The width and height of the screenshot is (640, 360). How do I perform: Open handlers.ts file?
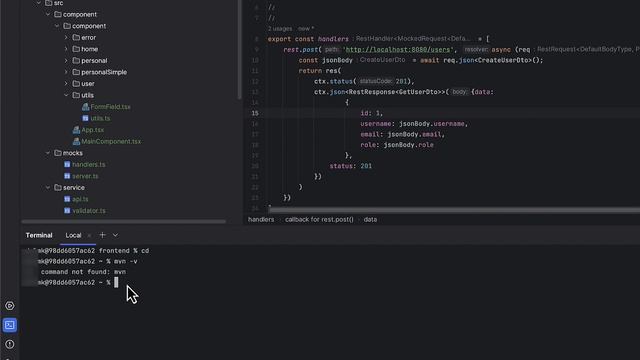pos(89,164)
